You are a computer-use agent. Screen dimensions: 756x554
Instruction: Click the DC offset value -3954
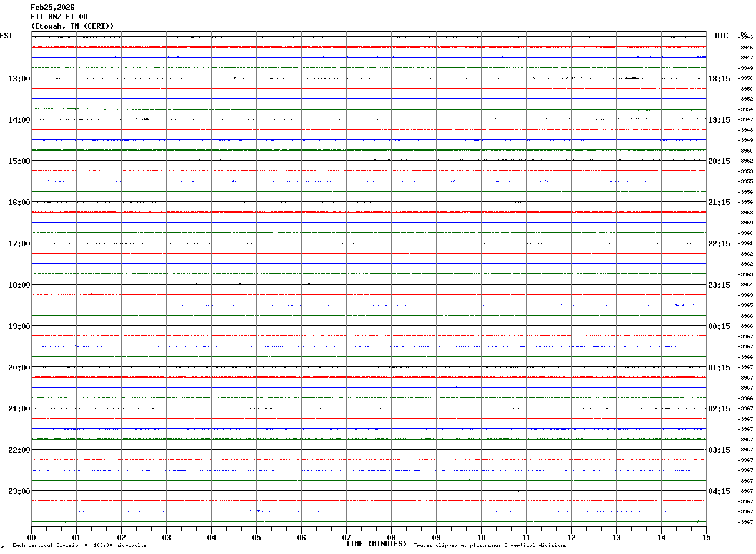tap(745, 109)
